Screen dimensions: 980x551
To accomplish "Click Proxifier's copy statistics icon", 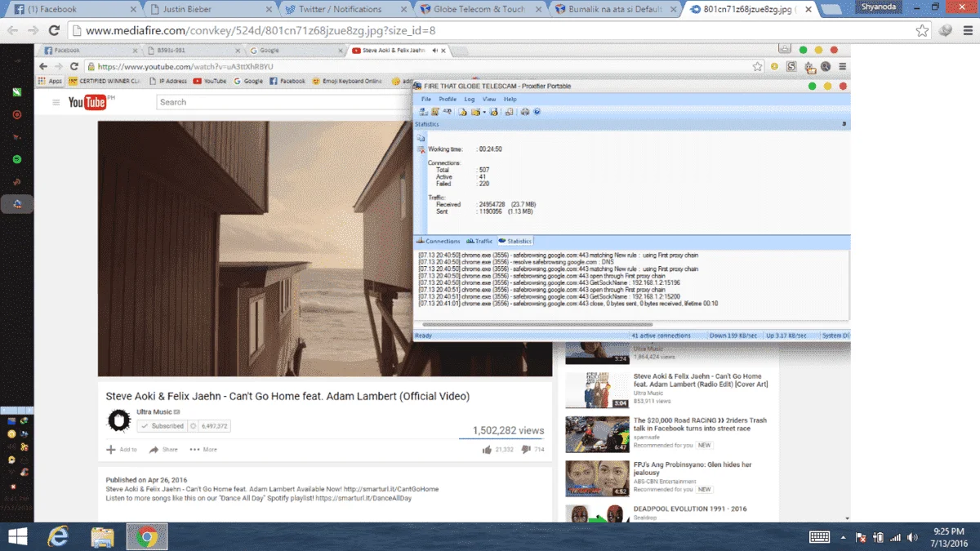I will [421, 138].
